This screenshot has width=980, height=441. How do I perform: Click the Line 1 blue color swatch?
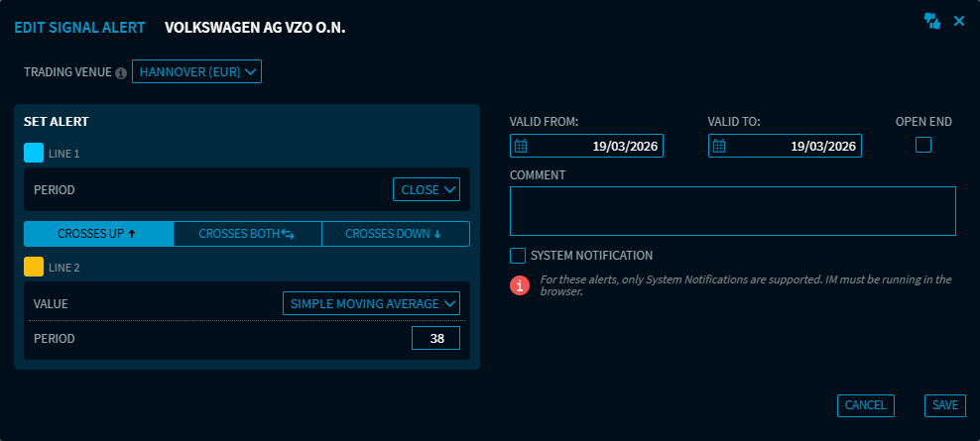pyautogui.click(x=34, y=153)
